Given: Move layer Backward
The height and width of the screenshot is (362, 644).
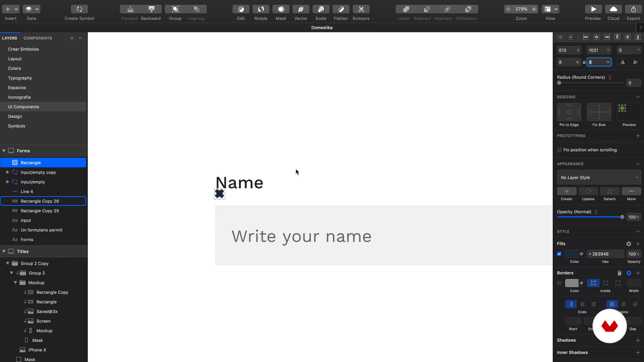Looking at the screenshot, I should pos(151,9).
